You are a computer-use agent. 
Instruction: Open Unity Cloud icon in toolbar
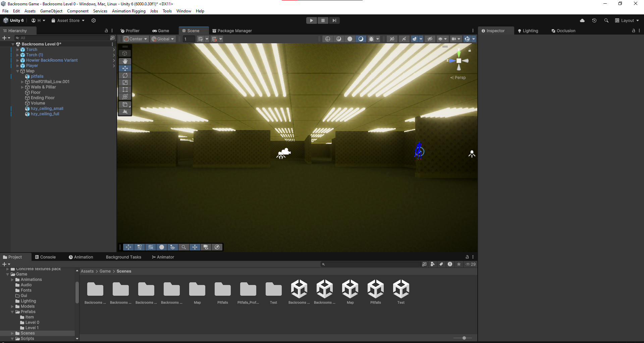582,20
